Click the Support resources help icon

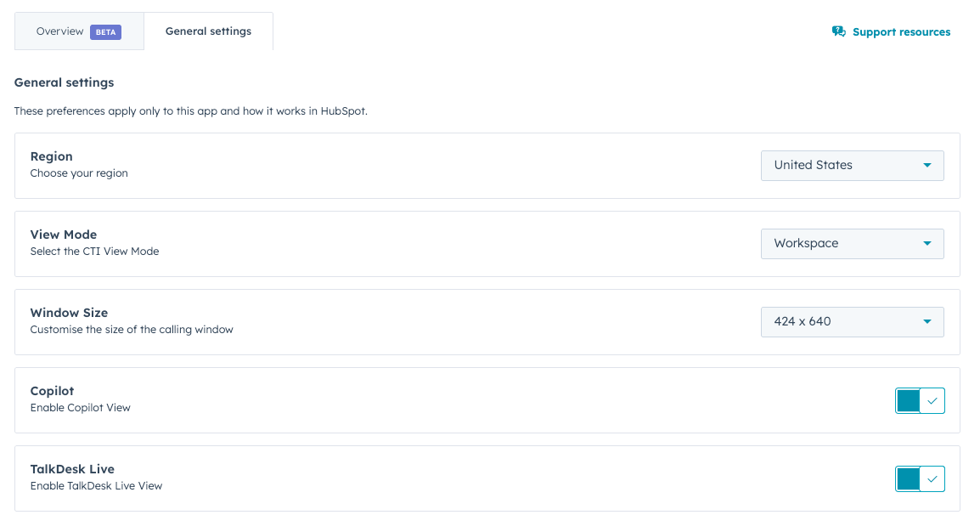(x=839, y=31)
